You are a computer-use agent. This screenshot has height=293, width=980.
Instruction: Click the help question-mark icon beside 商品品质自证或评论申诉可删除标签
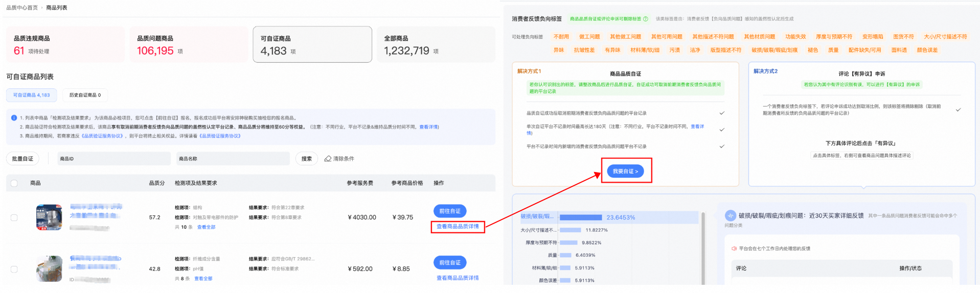645,19
